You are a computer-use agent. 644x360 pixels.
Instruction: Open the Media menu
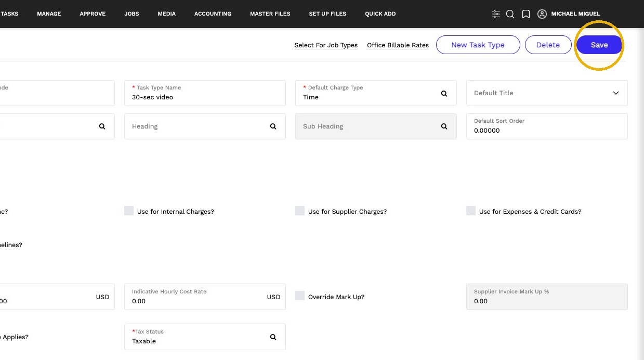click(167, 14)
